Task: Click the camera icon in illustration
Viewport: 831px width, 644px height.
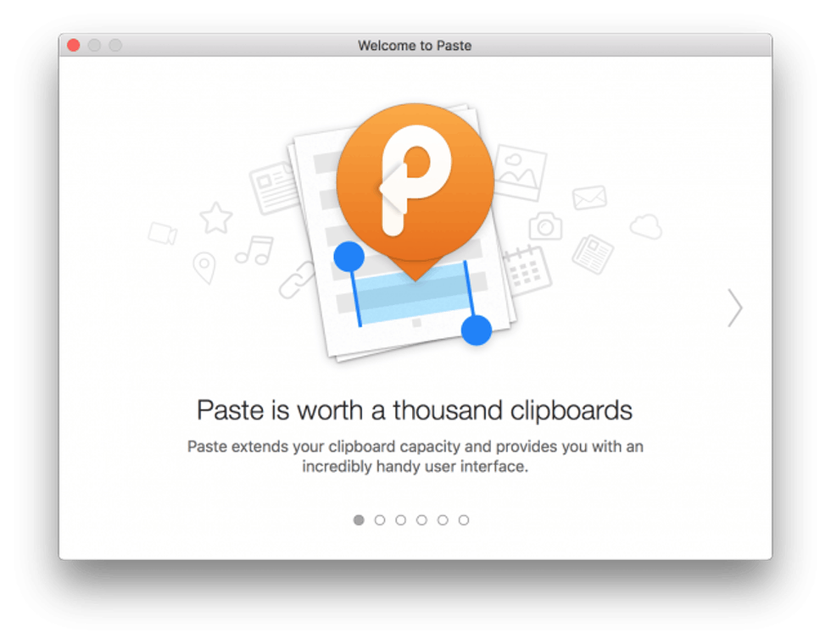Action: [x=545, y=226]
